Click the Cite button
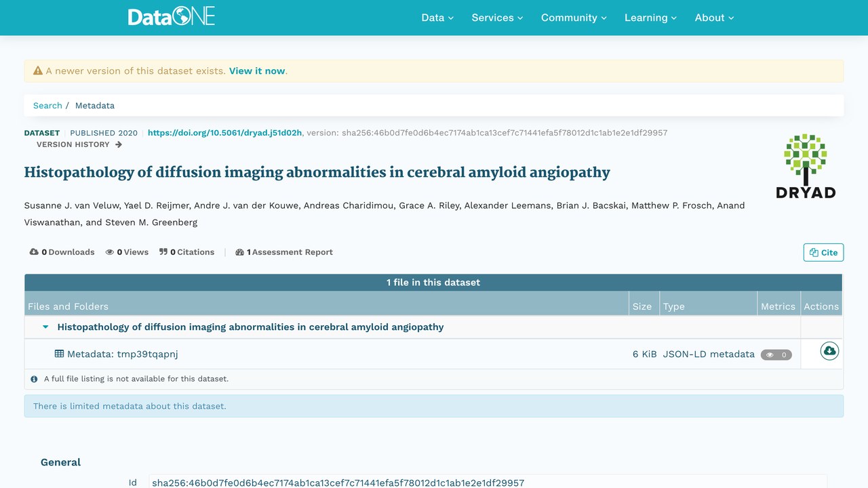 pyautogui.click(x=823, y=252)
